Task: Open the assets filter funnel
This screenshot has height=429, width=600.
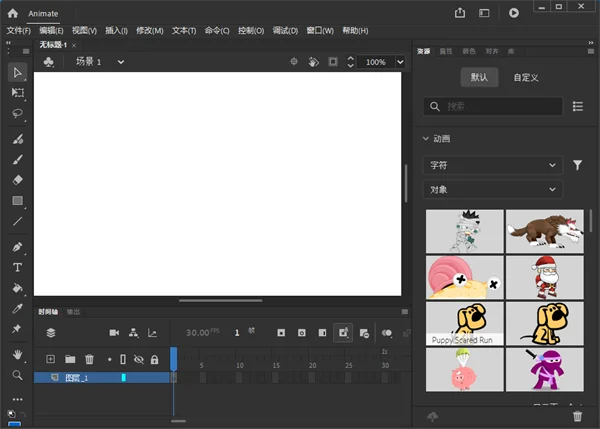Action: pyautogui.click(x=577, y=165)
